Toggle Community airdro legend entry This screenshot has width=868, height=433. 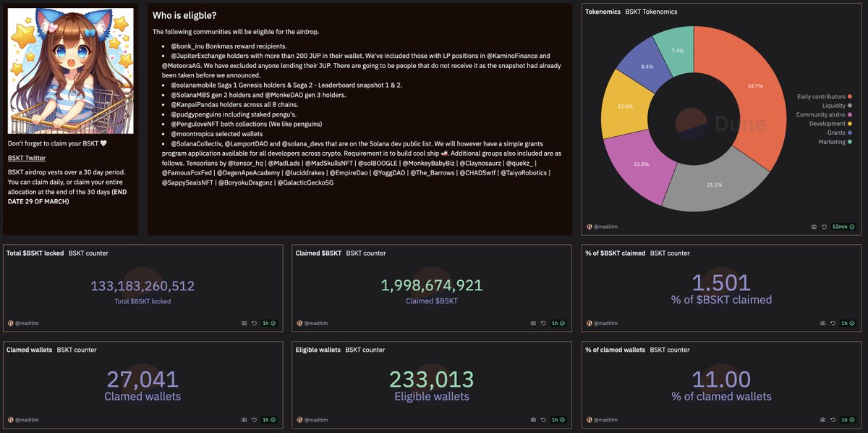(x=824, y=114)
